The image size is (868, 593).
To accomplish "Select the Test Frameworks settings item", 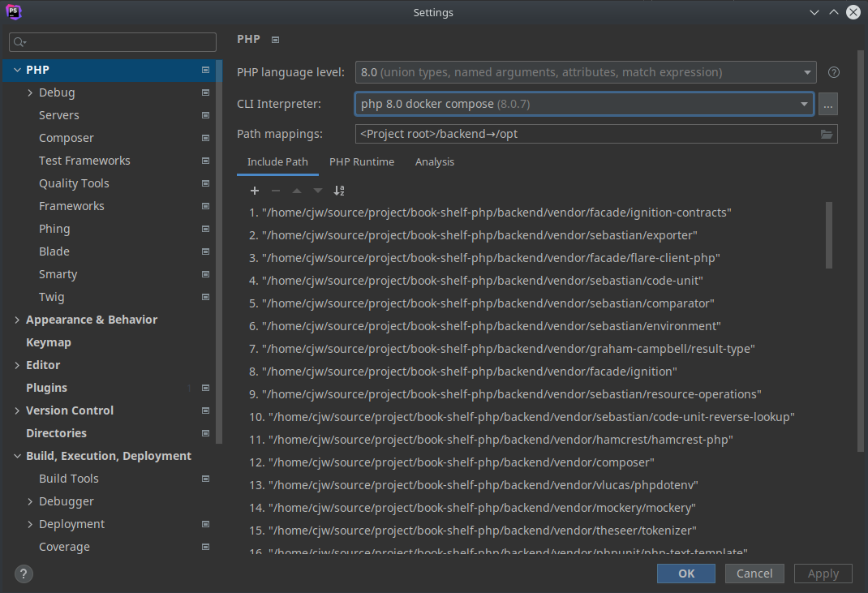I will tap(84, 161).
